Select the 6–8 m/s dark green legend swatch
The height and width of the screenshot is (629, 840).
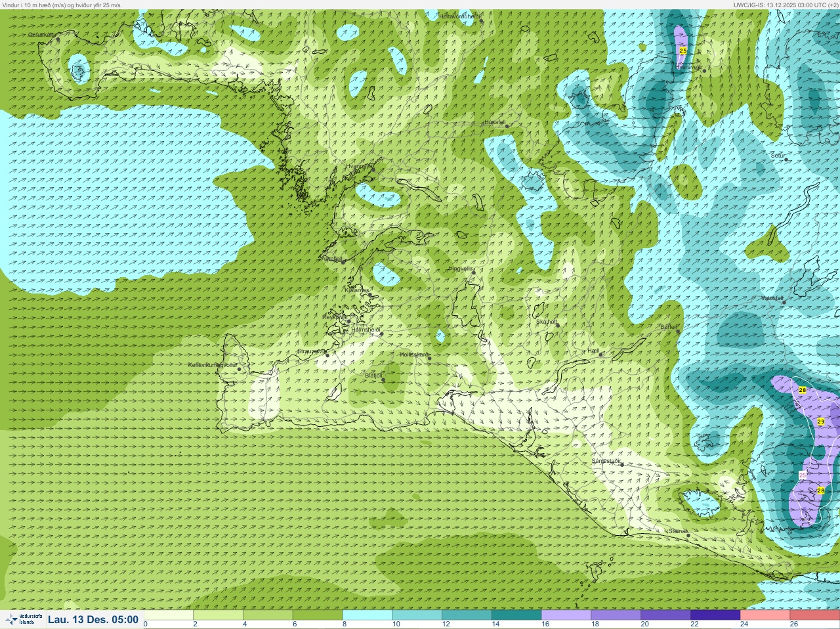[x=318, y=616]
